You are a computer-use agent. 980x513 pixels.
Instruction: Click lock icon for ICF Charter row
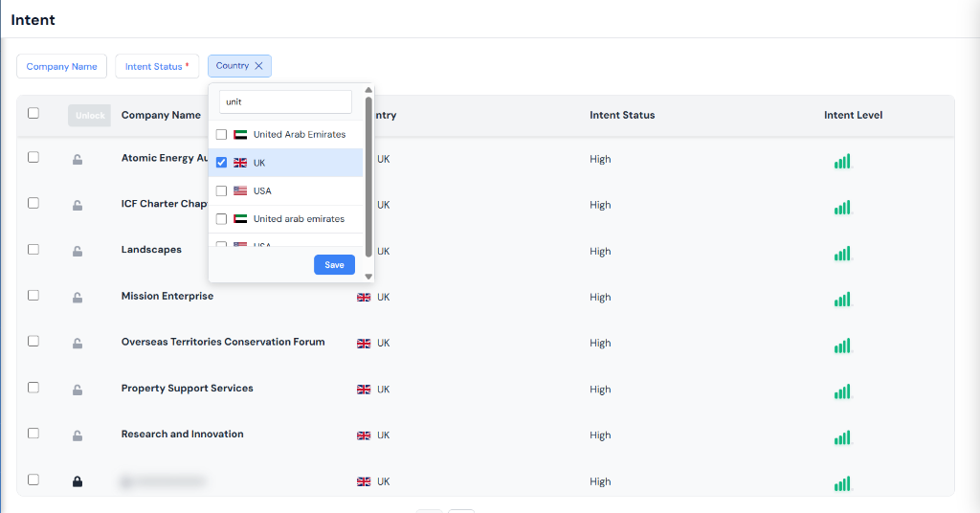(78, 205)
